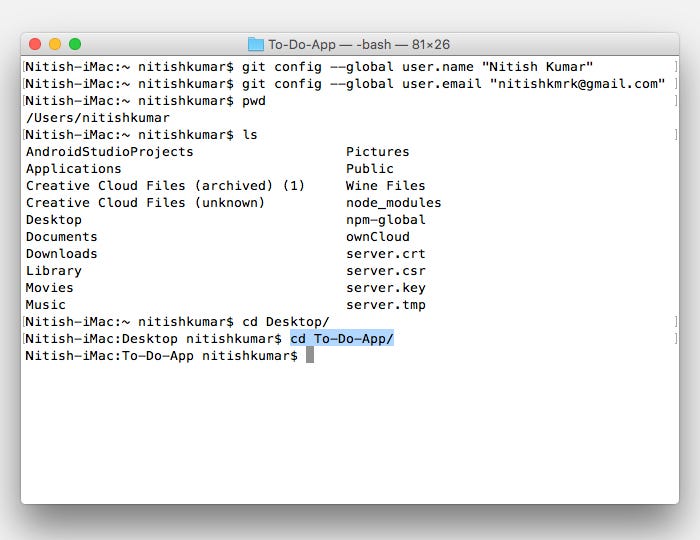Image resolution: width=700 pixels, height=540 pixels.
Task: Click Music in the ls listing
Action: (x=45, y=305)
